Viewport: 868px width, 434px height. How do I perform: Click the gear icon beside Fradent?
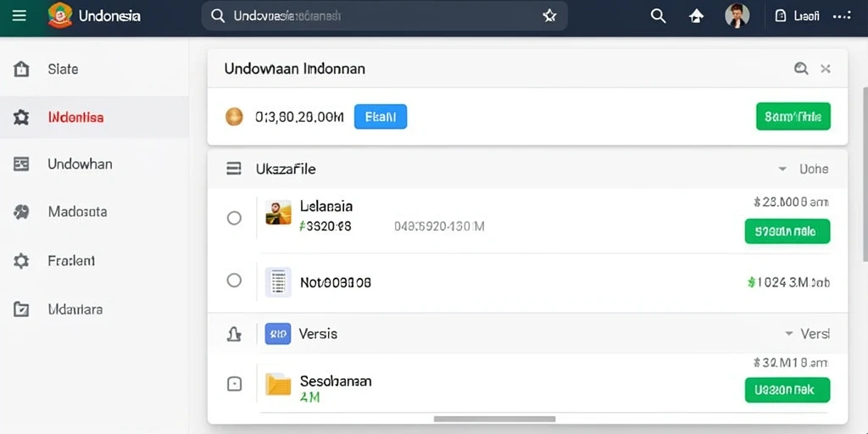click(x=21, y=261)
